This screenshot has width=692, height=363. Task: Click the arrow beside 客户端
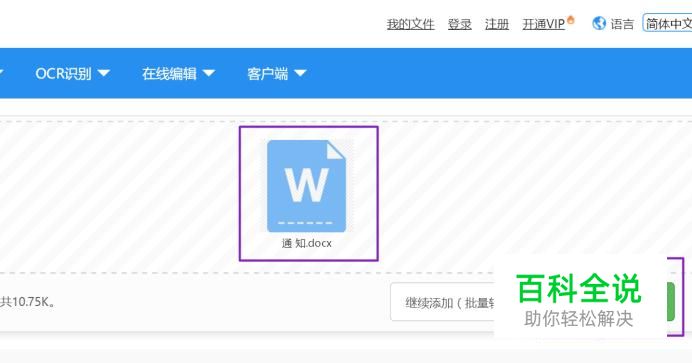(x=300, y=73)
